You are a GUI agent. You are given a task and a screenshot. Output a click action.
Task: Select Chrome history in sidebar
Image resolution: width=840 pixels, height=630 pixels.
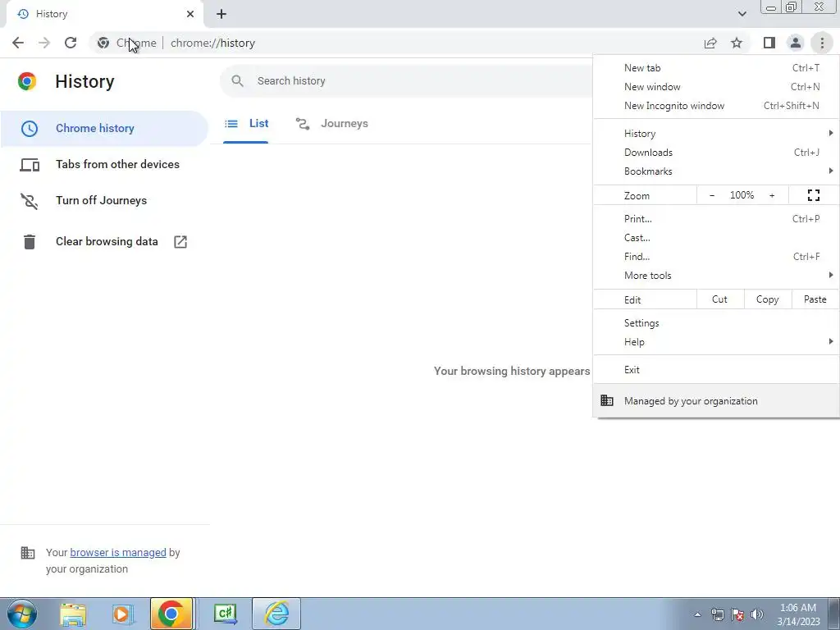coord(104,129)
